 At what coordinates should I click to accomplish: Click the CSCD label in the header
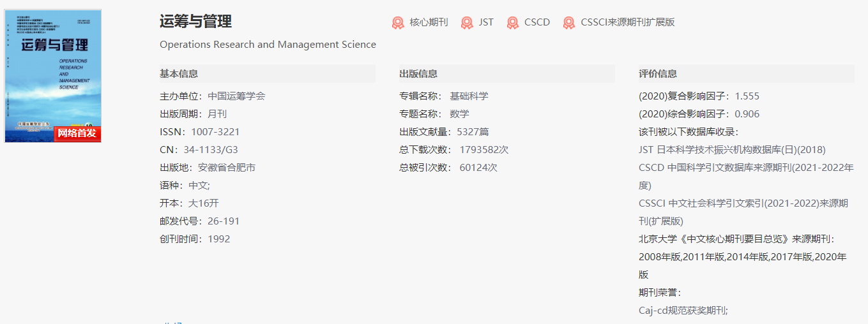click(537, 22)
